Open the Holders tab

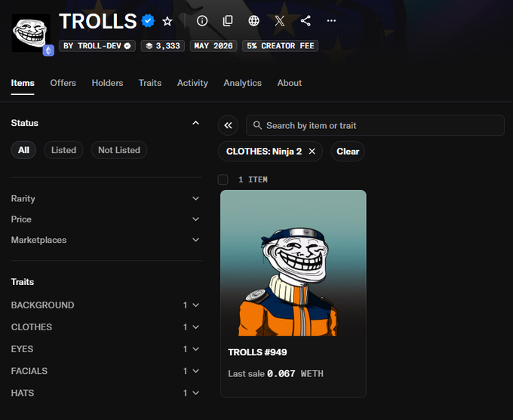pyautogui.click(x=107, y=83)
